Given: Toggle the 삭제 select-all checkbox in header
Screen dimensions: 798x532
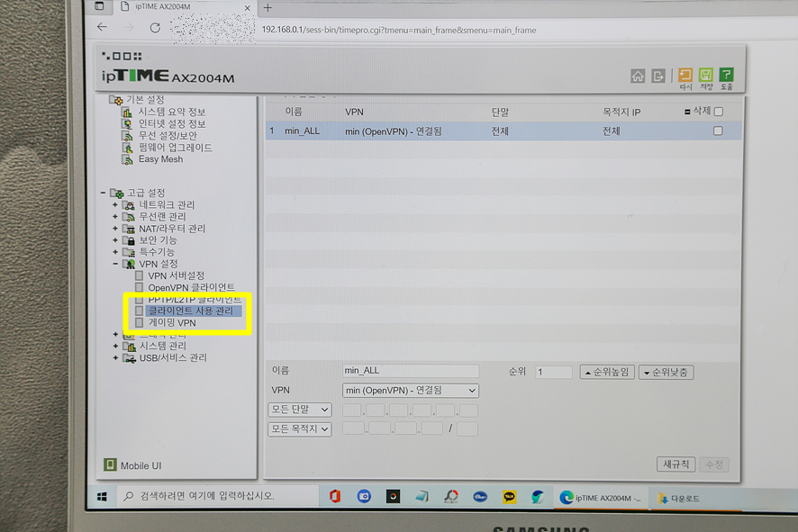Looking at the screenshot, I should click(719, 112).
